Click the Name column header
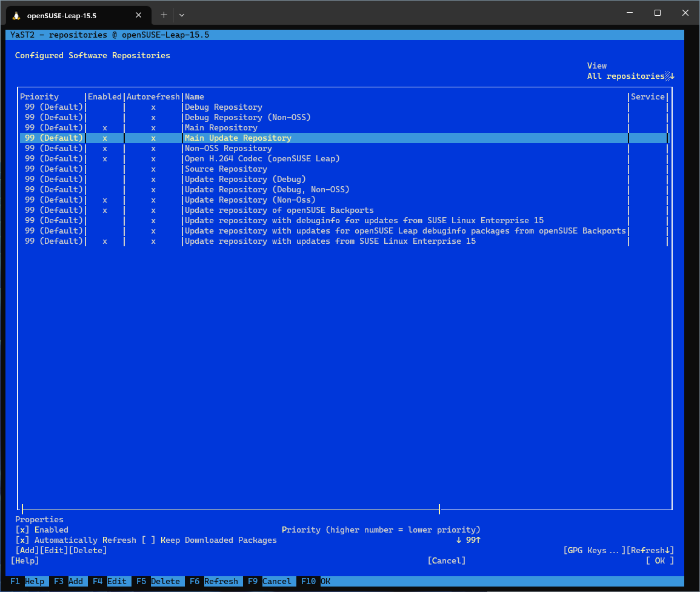The height and width of the screenshot is (592, 700). point(194,97)
